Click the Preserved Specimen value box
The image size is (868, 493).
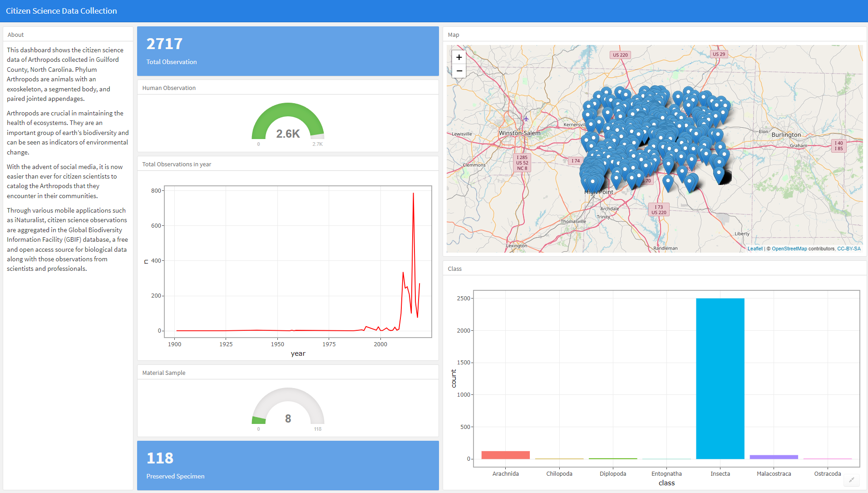point(288,465)
